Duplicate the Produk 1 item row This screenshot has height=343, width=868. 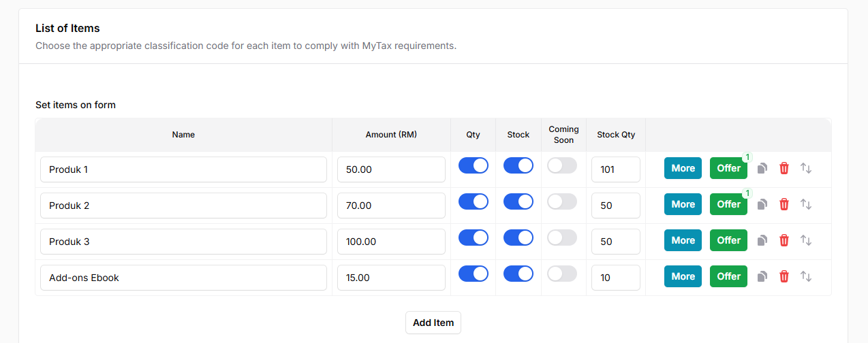click(762, 168)
